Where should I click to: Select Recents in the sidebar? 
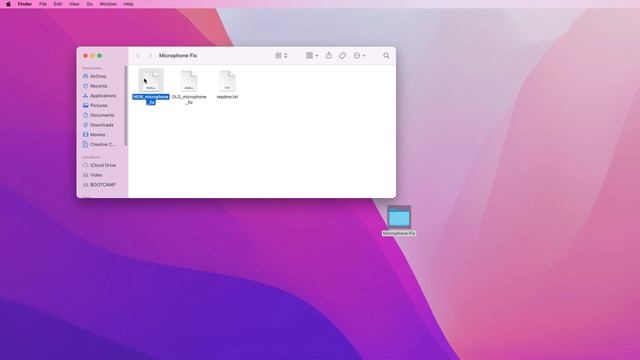coord(98,86)
